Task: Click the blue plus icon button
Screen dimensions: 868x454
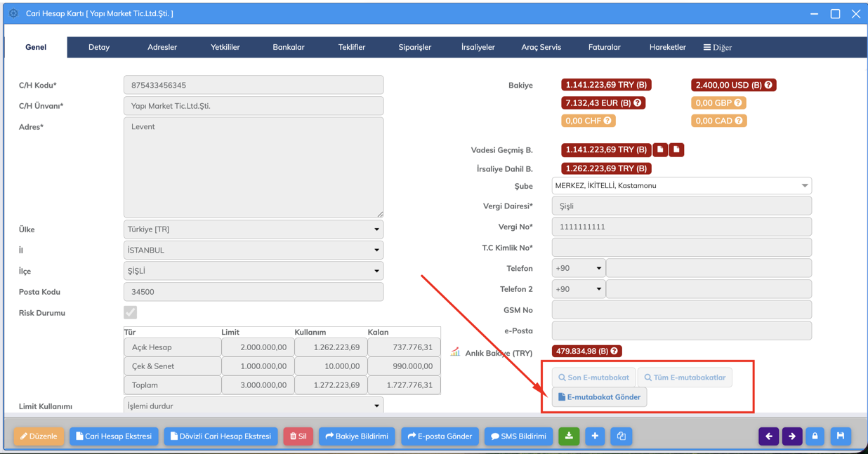Action: pos(595,436)
